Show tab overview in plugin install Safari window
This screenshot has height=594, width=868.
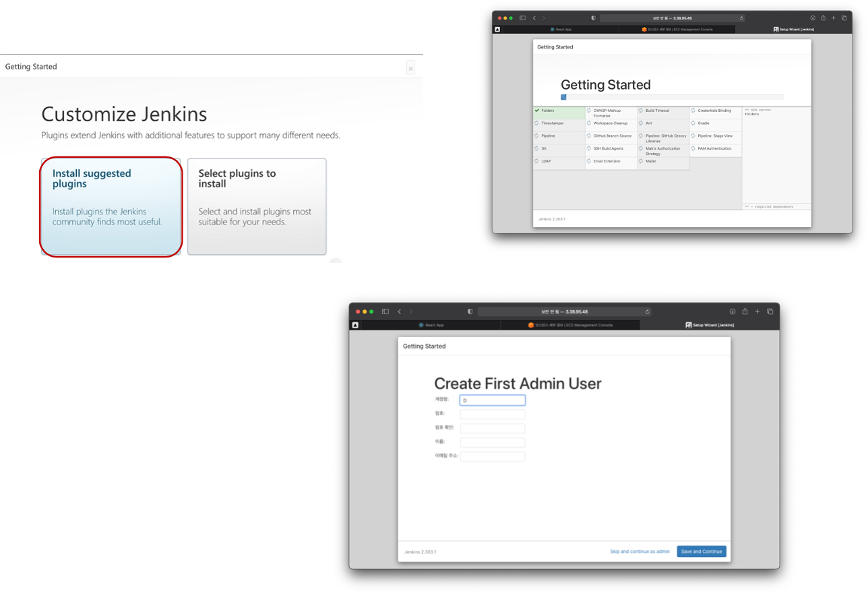point(844,18)
